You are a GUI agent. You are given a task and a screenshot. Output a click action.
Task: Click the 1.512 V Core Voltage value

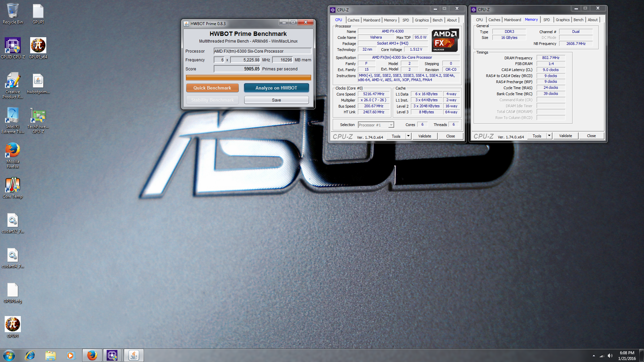(x=416, y=49)
